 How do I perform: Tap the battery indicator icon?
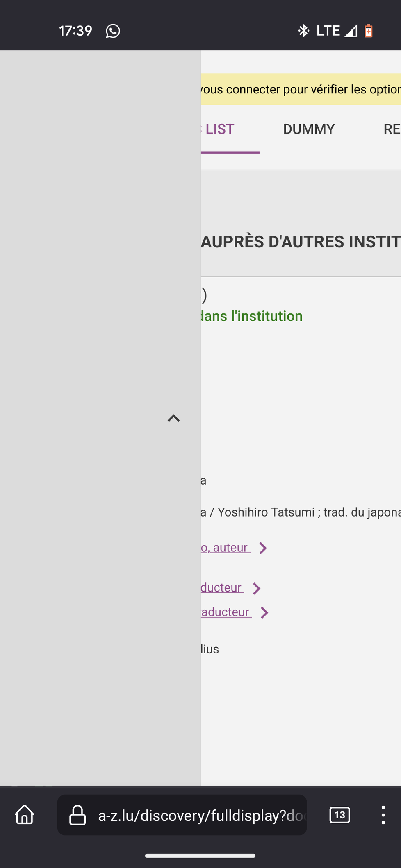tap(369, 31)
